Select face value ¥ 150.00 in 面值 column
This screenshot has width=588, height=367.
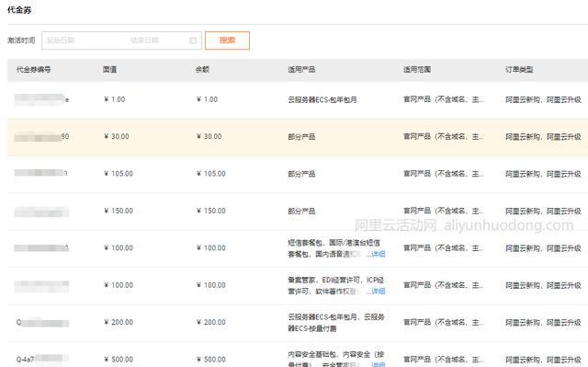(x=119, y=211)
